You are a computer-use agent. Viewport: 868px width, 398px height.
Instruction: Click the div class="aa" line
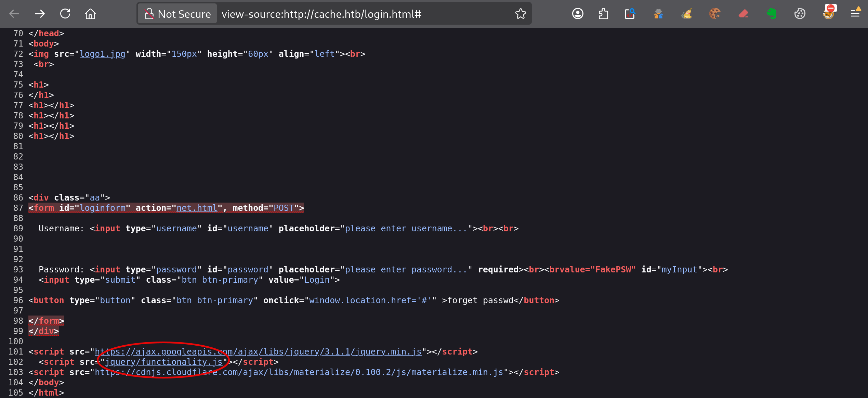tap(69, 198)
